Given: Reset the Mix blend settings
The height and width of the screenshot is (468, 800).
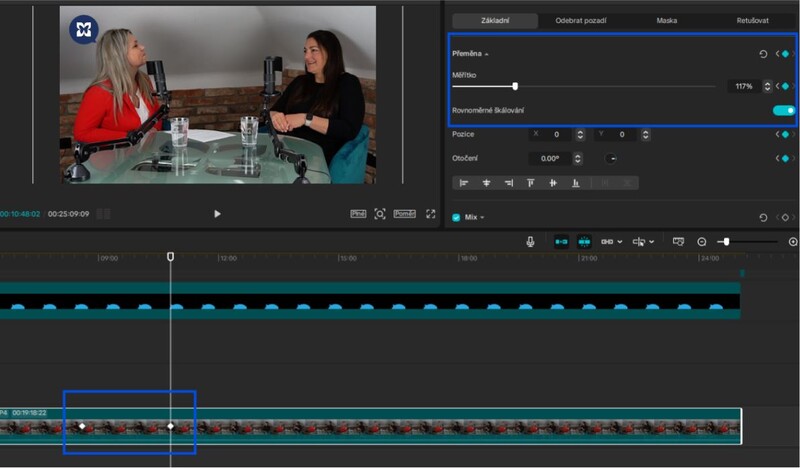Looking at the screenshot, I should 763,217.
